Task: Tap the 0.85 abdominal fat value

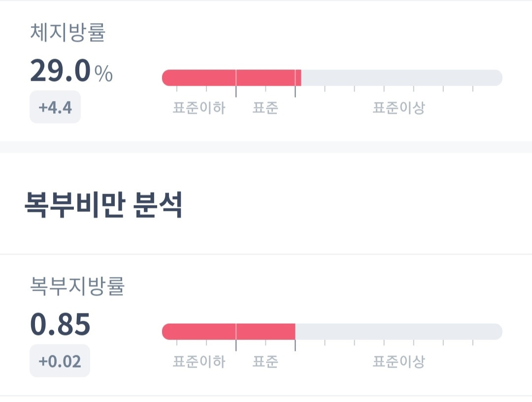Action: coord(61,325)
